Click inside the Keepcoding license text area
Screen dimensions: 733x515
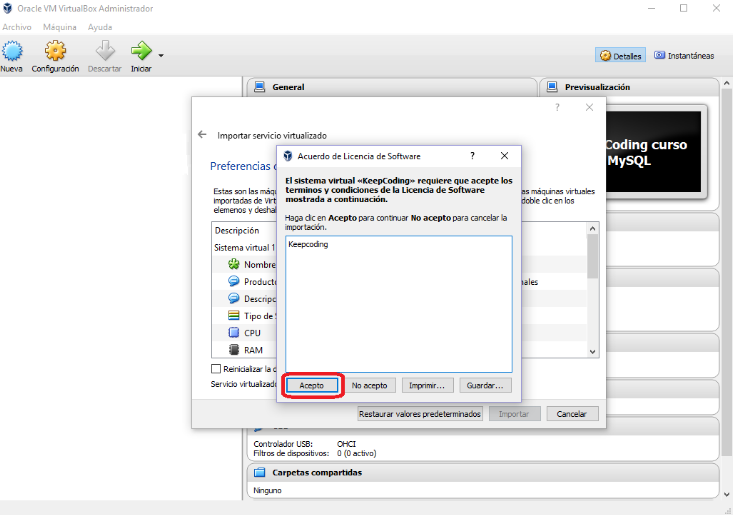tap(399, 304)
